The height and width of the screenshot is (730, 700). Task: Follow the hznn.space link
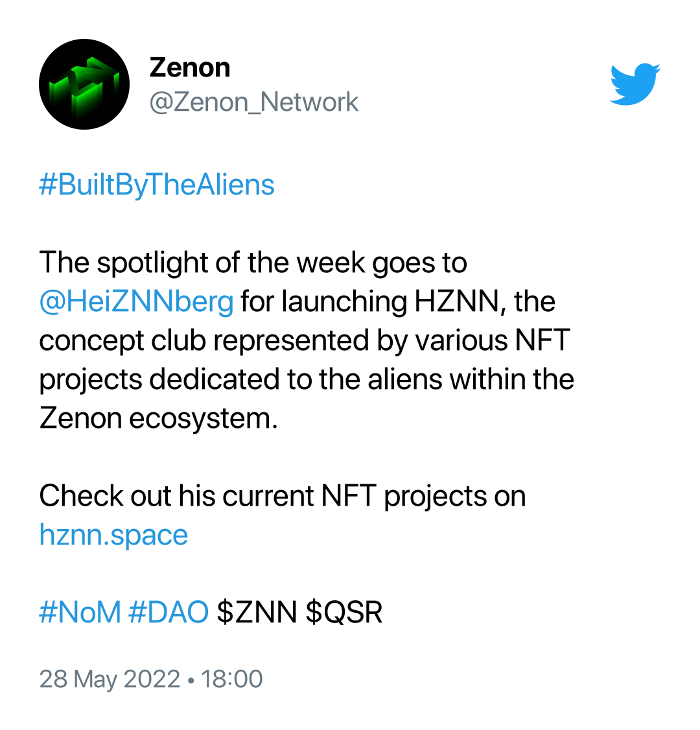coord(113,536)
